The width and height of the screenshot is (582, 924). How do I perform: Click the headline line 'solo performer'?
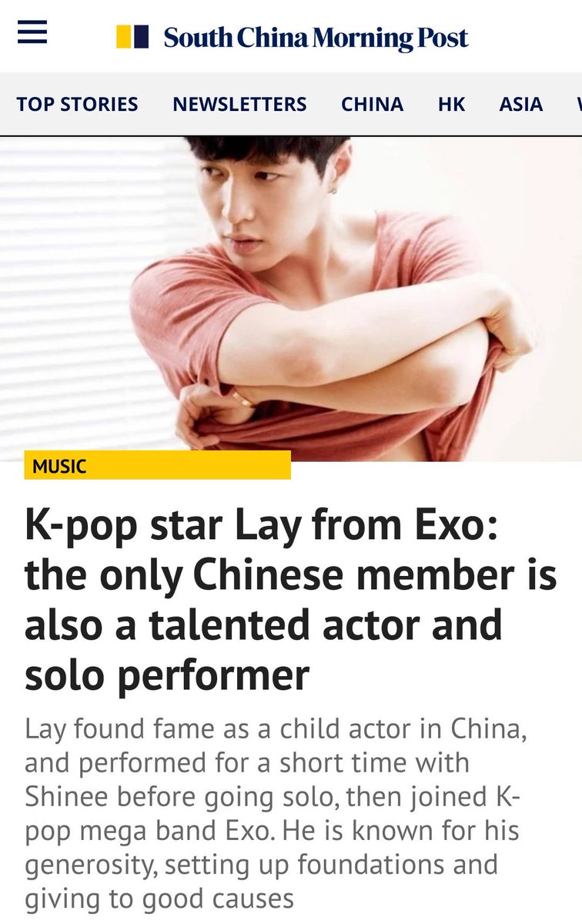click(x=167, y=674)
